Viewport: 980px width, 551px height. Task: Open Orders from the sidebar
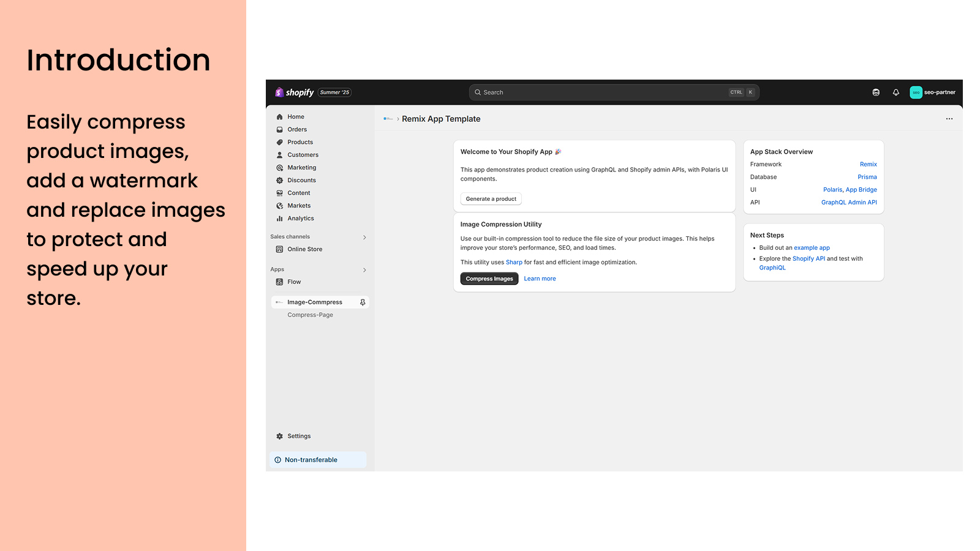pos(297,130)
